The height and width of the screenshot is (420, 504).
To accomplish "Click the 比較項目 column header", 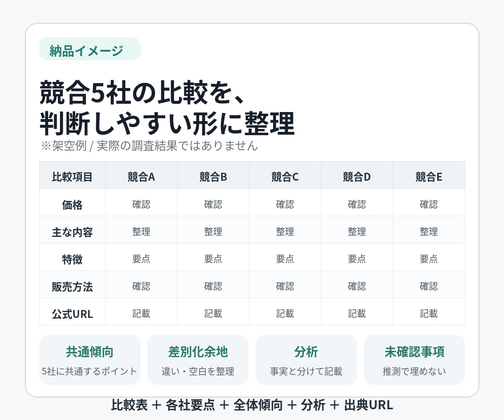I will [72, 175].
